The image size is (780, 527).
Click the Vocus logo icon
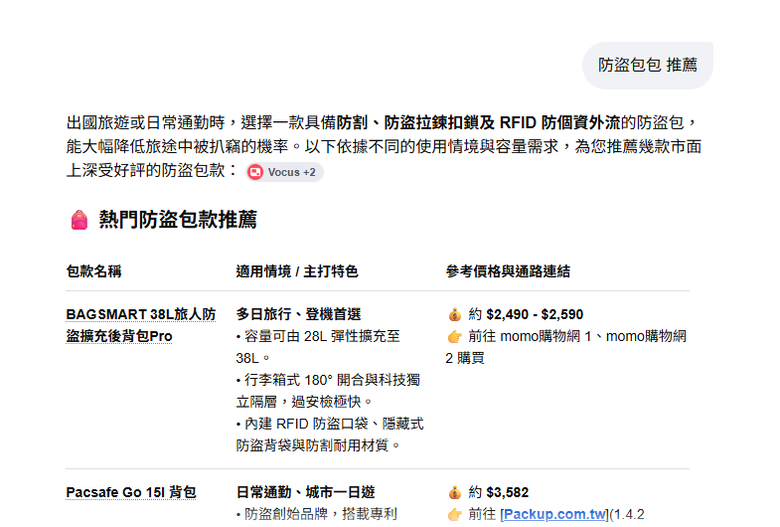[255, 172]
